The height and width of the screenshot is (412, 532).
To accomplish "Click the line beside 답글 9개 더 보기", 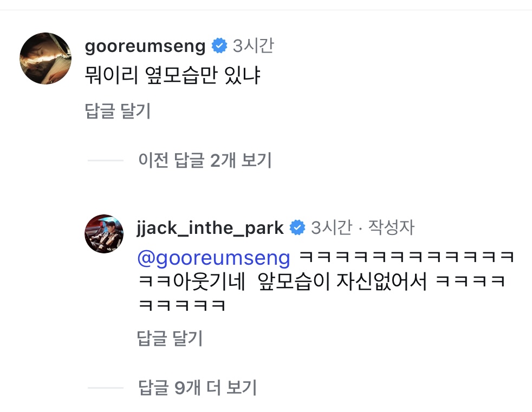I will tap(106, 388).
